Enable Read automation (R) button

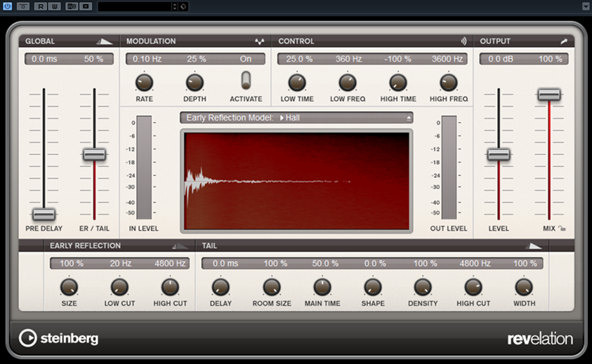pyautogui.click(x=41, y=6)
